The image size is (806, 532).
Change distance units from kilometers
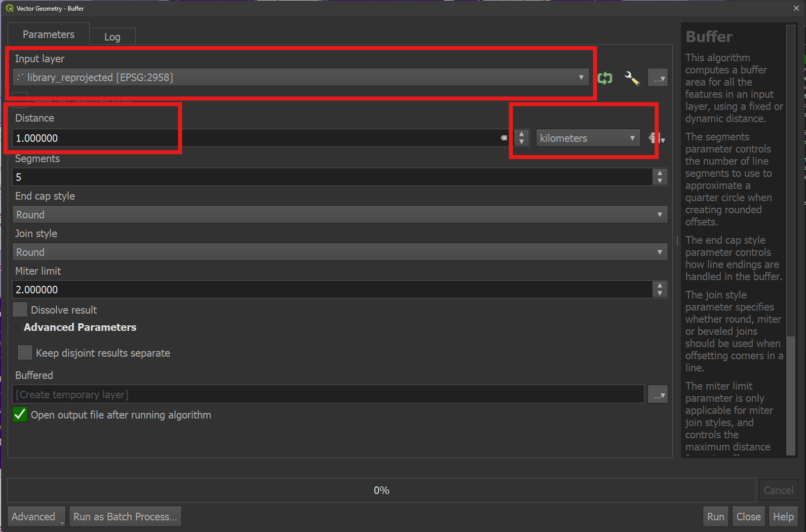[x=588, y=138]
